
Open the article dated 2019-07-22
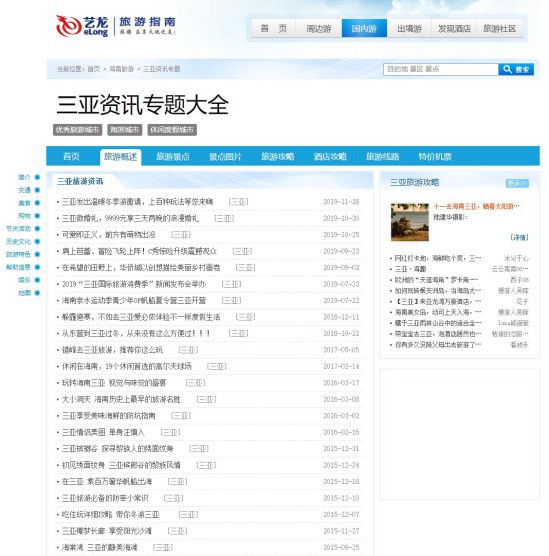pos(134,300)
